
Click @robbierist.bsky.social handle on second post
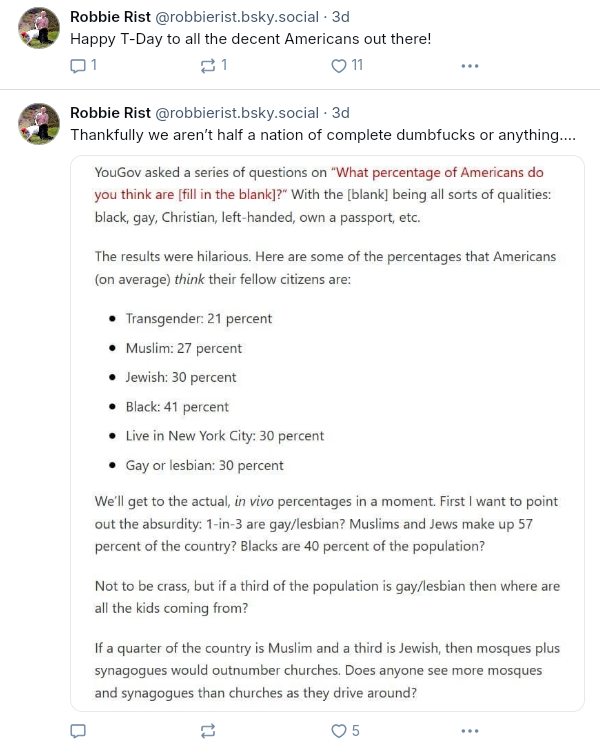coord(237,113)
